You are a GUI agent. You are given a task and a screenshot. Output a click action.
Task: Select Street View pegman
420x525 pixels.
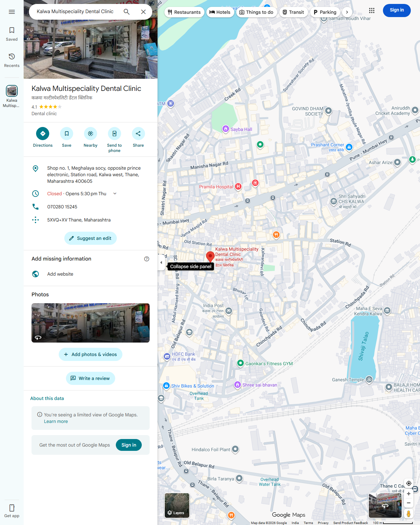pyautogui.click(x=409, y=514)
